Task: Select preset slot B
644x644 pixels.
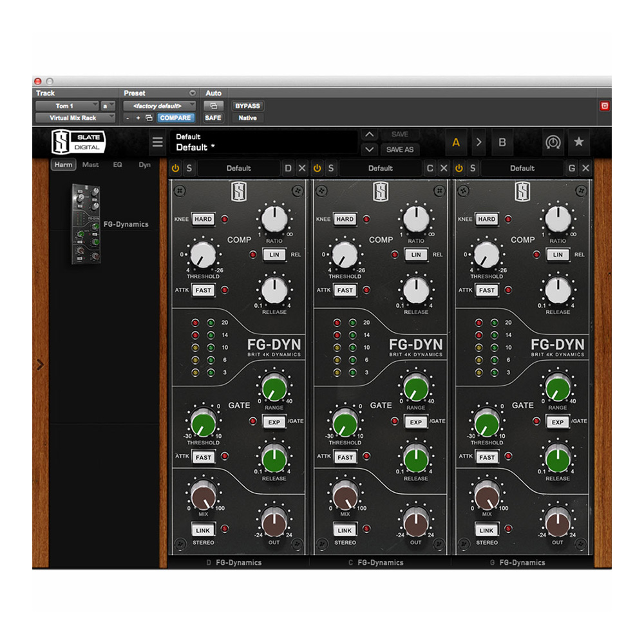Action: 502,142
